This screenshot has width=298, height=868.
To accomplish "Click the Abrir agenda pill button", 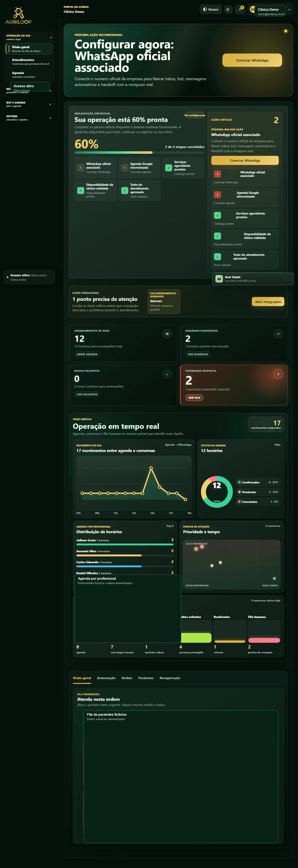I will pos(87,354).
